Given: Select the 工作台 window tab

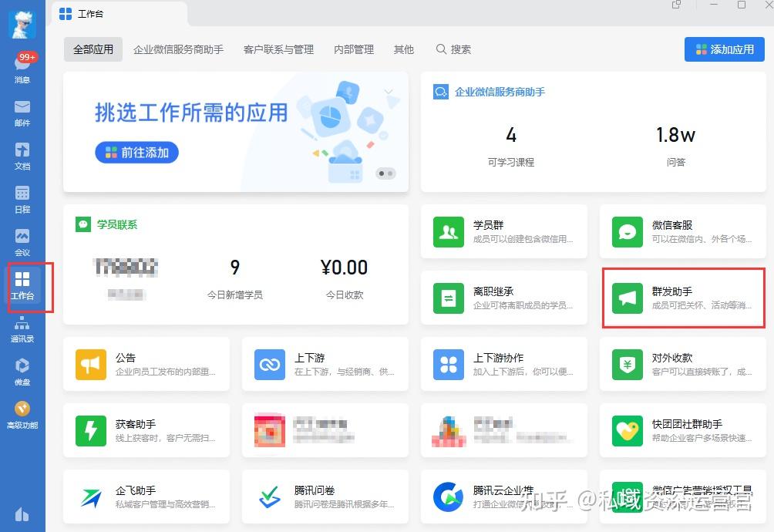Looking at the screenshot, I should 119,14.
